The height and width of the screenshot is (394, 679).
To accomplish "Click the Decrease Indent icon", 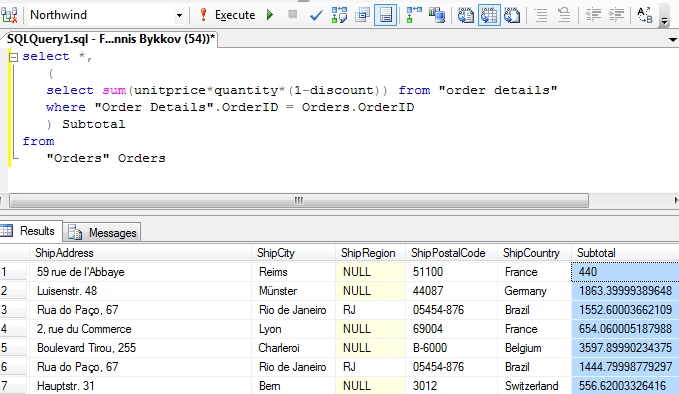I will click(593, 15).
